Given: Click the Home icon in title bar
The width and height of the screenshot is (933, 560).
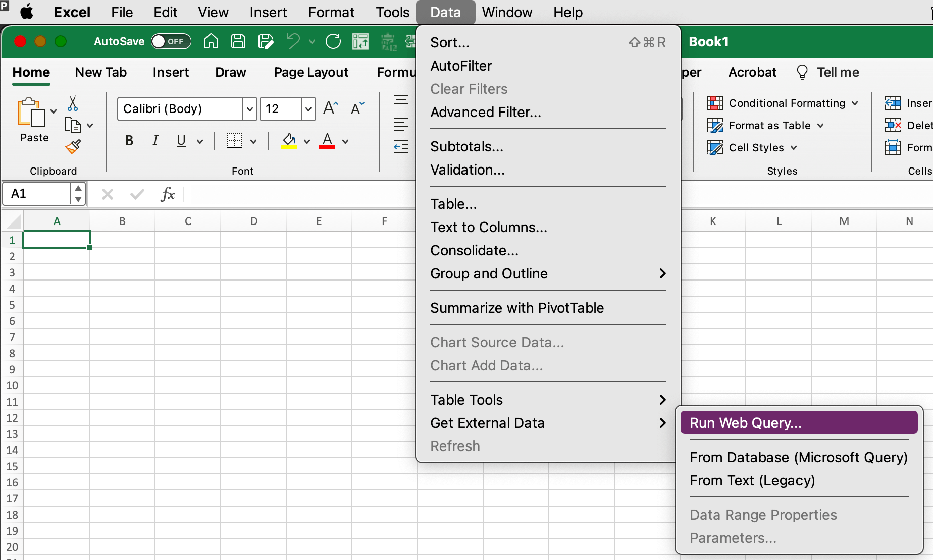Looking at the screenshot, I should tap(211, 41).
